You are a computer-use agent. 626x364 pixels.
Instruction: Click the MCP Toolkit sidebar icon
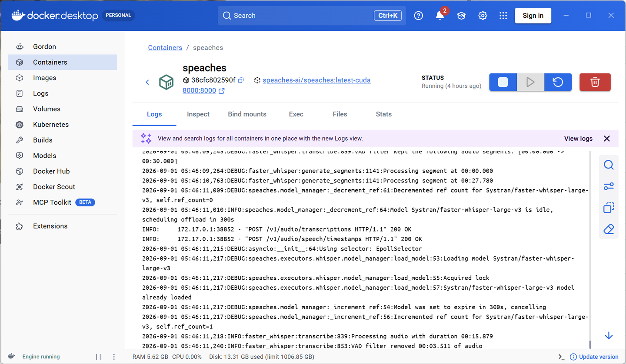tap(20, 202)
